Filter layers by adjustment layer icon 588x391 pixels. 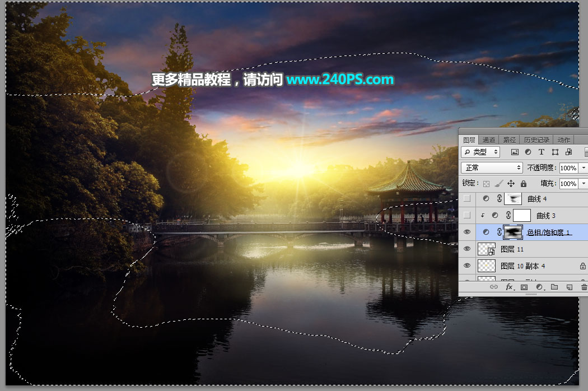click(528, 152)
